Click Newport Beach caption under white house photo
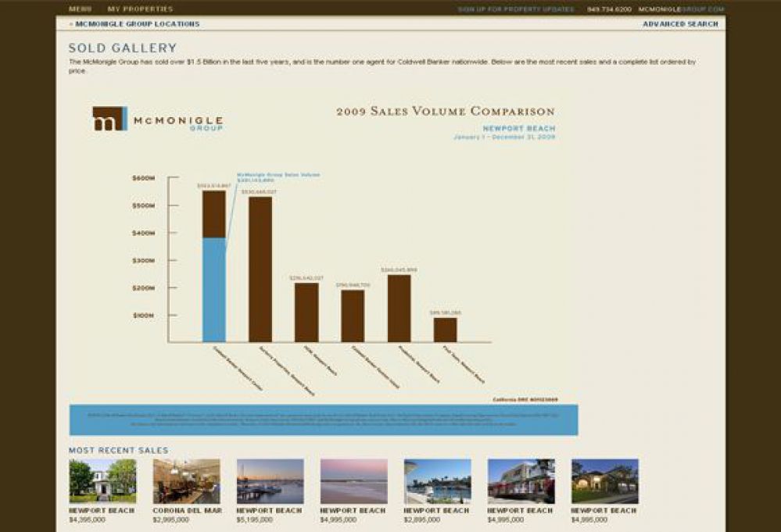Viewport: 781px width, 532px height. click(x=102, y=511)
